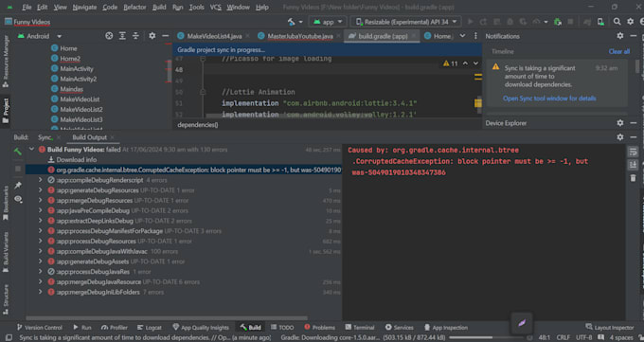Select opened file target icon in Project panel
Viewport: 644px width, 342px height.
click(x=109, y=36)
